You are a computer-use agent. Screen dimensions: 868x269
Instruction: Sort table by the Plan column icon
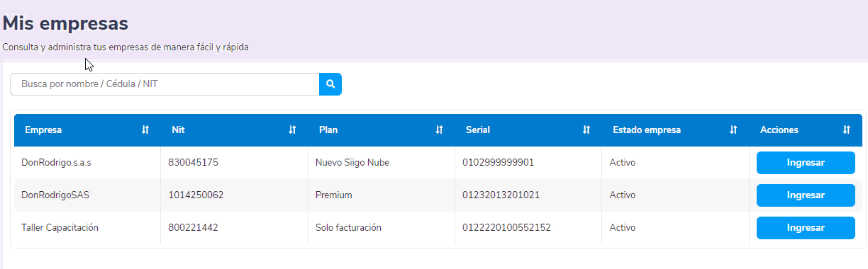439,130
